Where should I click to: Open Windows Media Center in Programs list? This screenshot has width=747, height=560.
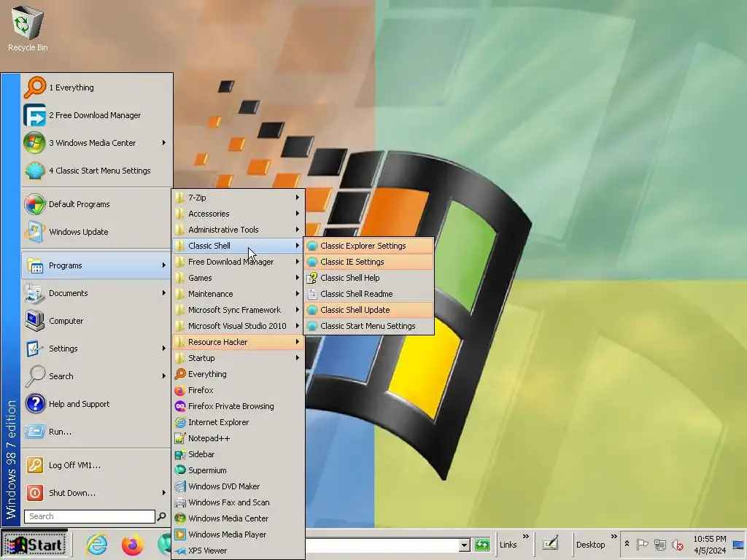click(x=239, y=518)
